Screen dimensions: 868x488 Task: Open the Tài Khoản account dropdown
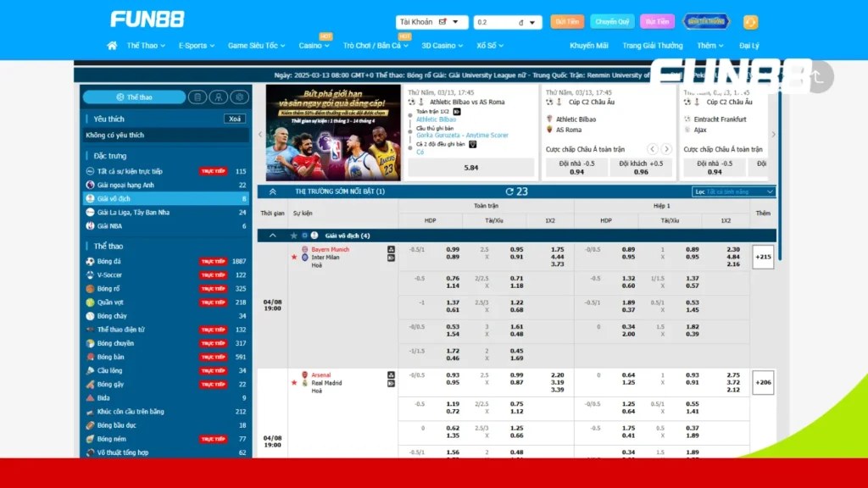point(431,22)
